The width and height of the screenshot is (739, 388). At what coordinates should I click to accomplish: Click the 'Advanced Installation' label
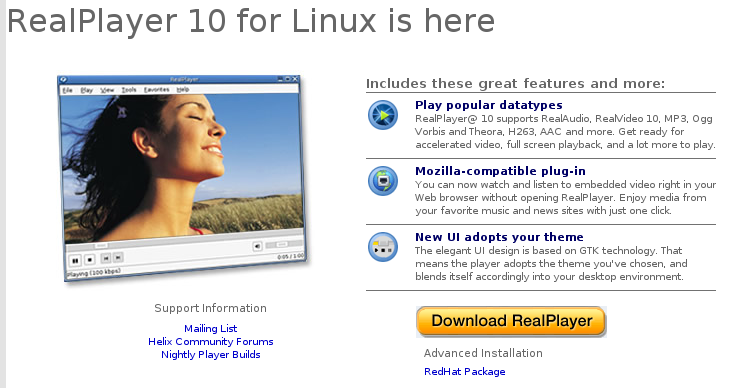[x=483, y=353]
